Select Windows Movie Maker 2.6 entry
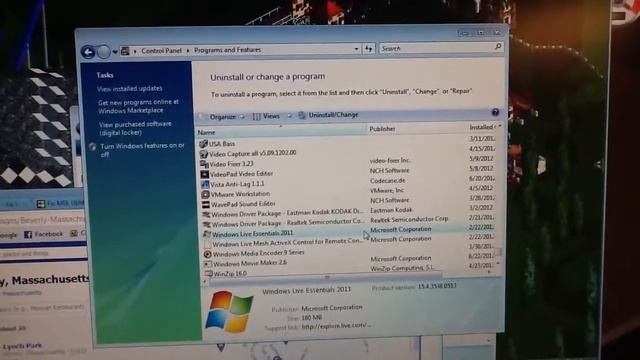This screenshot has width=640, height=360. [x=250, y=263]
